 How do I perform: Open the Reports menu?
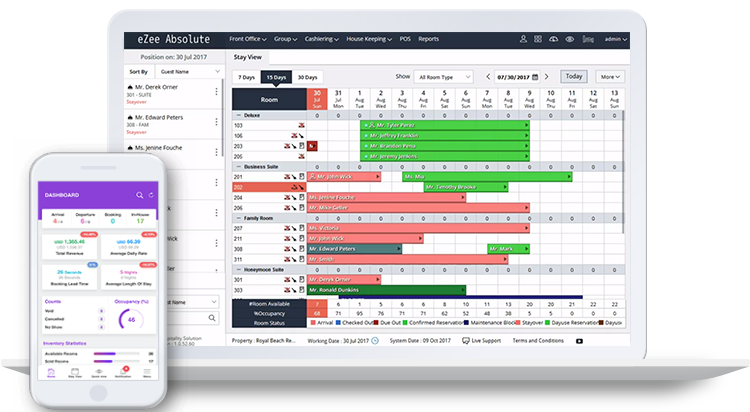coord(428,39)
